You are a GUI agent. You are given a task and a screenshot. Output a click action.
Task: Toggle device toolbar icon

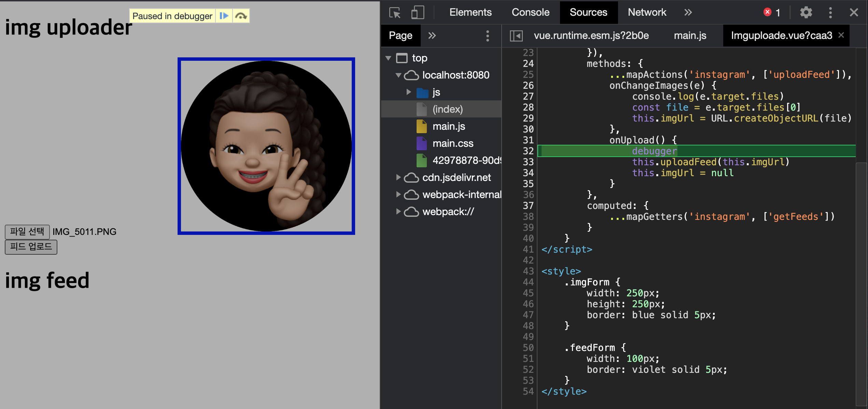pos(417,13)
